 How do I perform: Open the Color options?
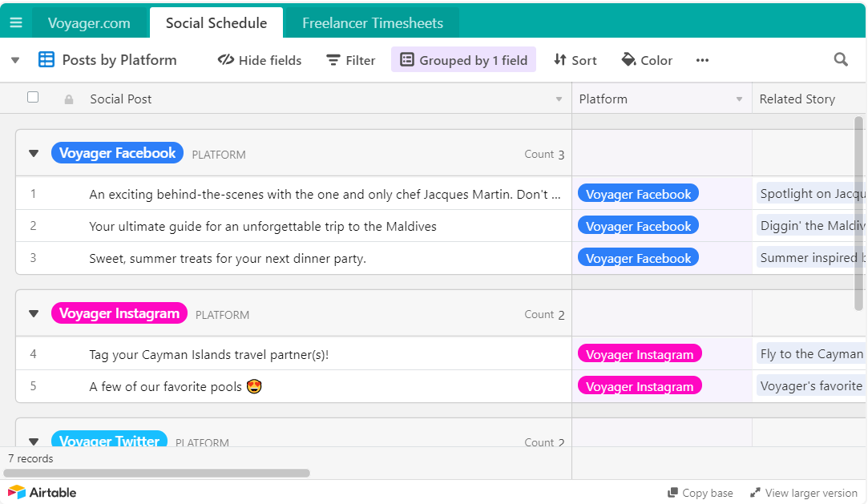click(x=647, y=60)
